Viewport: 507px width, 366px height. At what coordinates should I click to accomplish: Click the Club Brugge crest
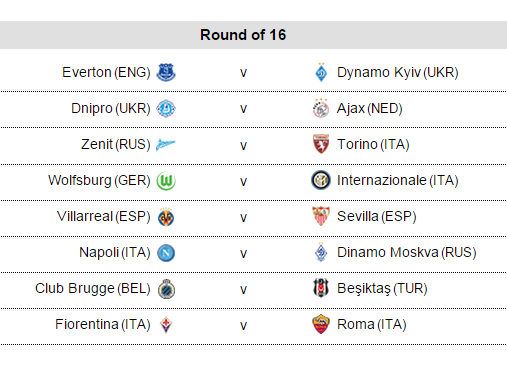point(166,289)
